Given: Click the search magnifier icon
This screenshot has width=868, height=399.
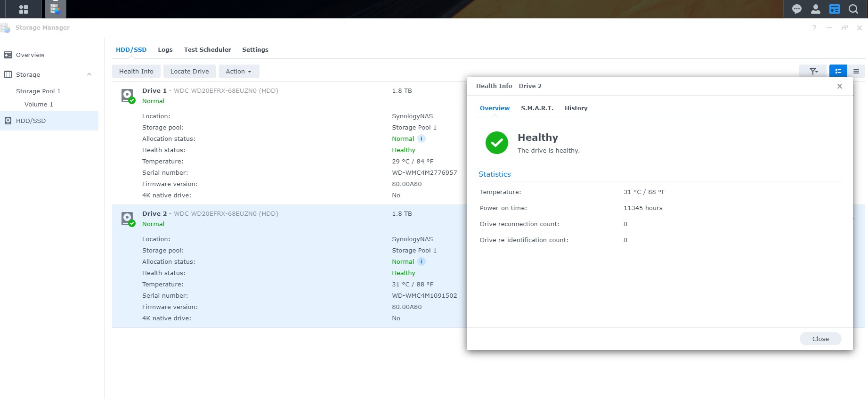Looking at the screenshot, I should point(853,9).
